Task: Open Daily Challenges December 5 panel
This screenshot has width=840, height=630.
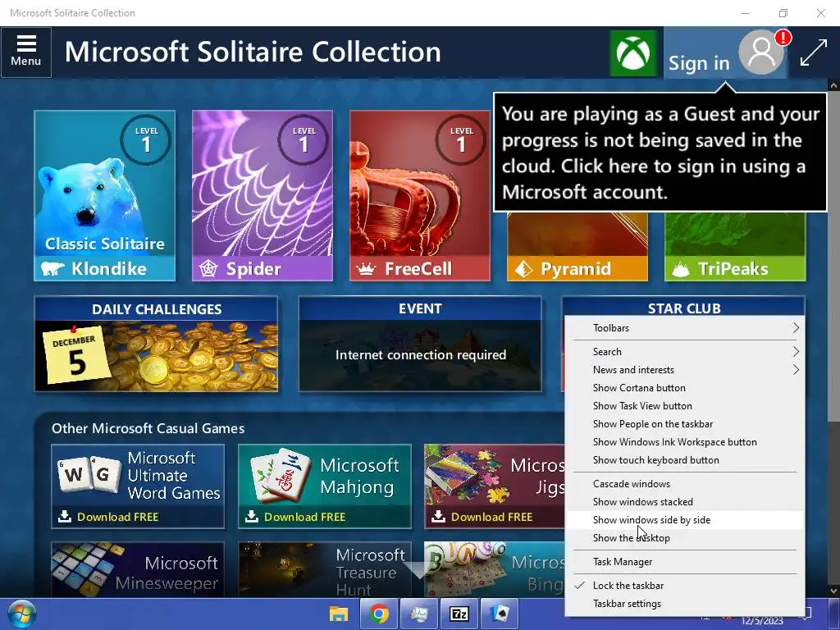Action: tap(156, 344)
